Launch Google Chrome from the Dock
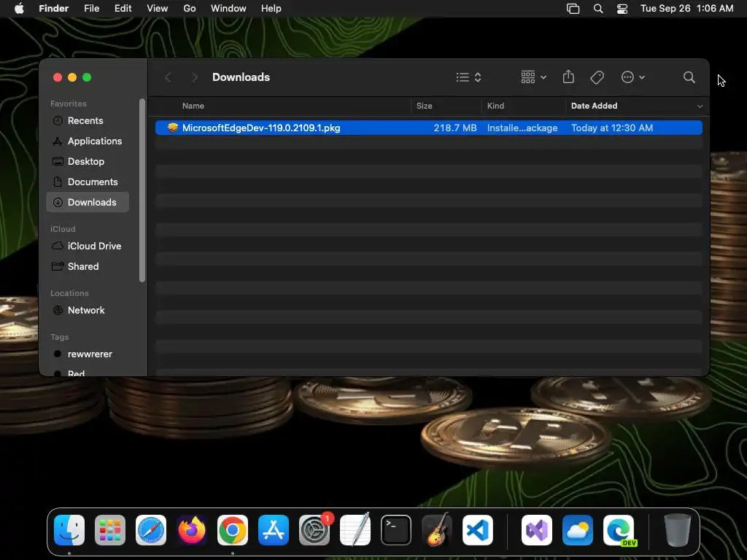Image resolution: width=747 pixels, height=560 pixels. [x=233, y=530]
